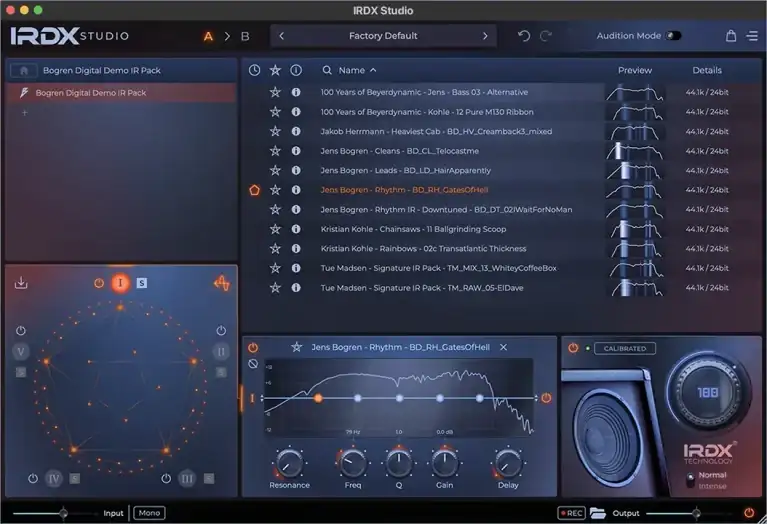
Task: Load 100 Years of Beyerdynamic Jens Bass 03
Action: point(424,92)
